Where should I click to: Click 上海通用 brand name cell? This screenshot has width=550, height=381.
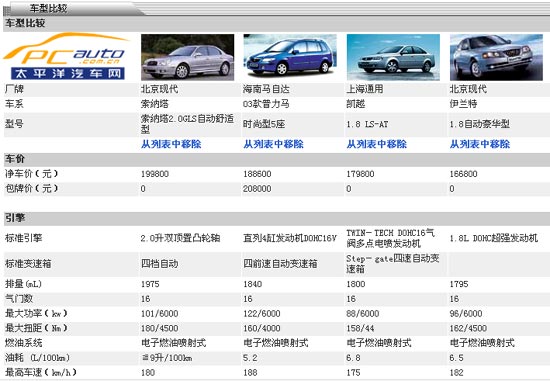(x=365, y=89)
